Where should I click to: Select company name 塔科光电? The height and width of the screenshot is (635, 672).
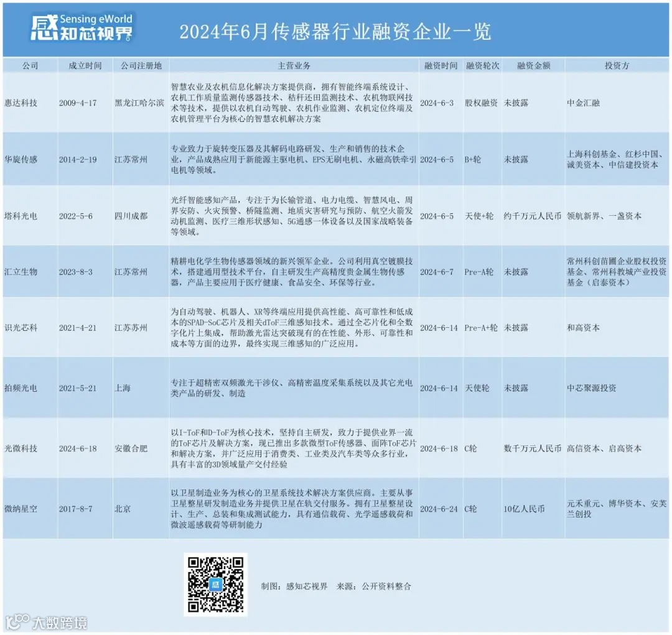coord(21,216)
